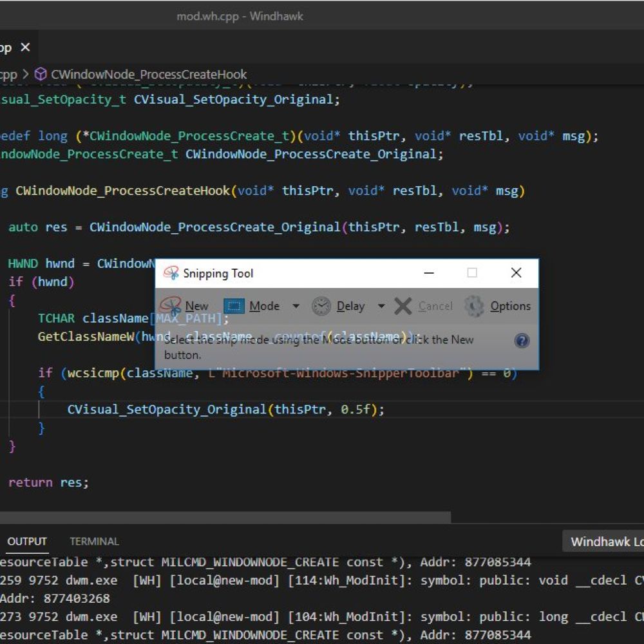644x644 pixels.
Task: Click CWindowNode_ProcessCreate_Original variable declaration
Action: tap(310, 154)
